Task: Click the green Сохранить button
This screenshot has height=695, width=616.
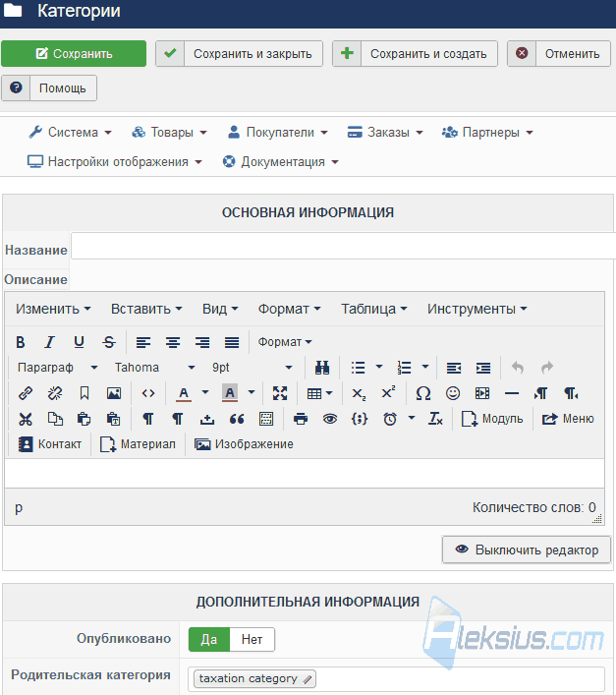Action: click(x=74, y=54)
